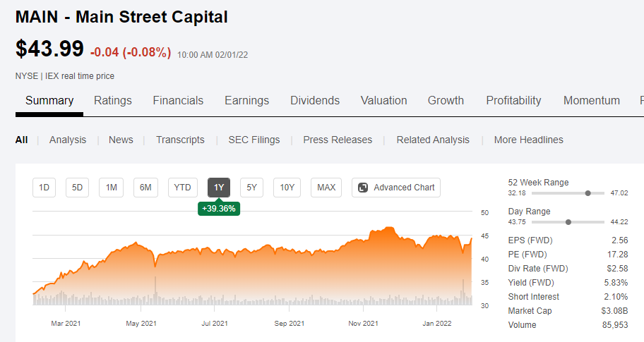Click the Nov 2021 chart axis label

point(363,324)
